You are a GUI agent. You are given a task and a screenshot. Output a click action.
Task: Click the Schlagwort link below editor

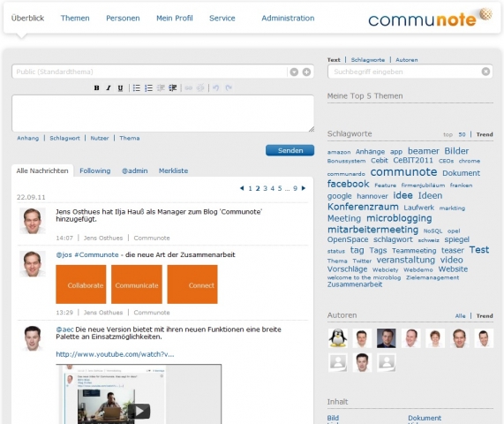[x=64, y=138]
